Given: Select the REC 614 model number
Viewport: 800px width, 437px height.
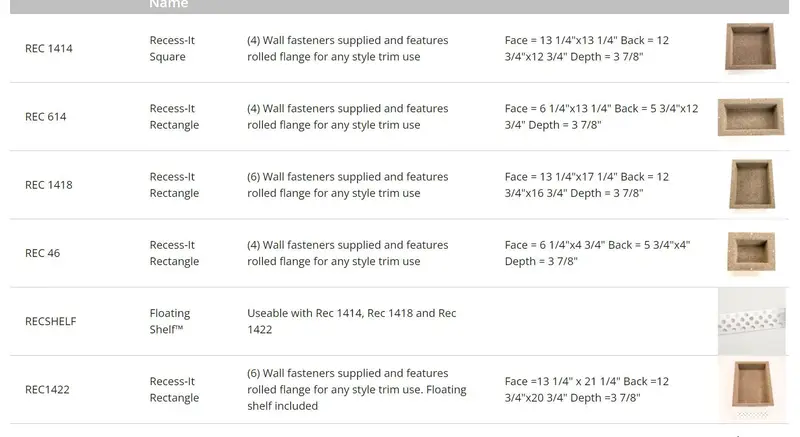Looking at the screenshot, I should tap(45, 117).
